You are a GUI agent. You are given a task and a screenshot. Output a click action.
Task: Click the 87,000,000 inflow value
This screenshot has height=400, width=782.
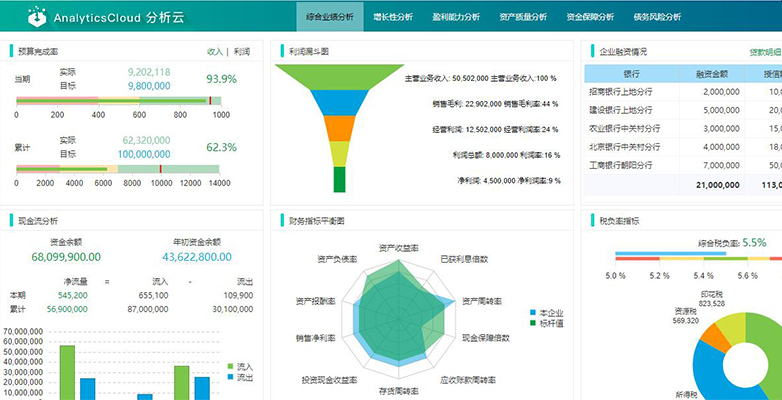(x=148, y=309)
